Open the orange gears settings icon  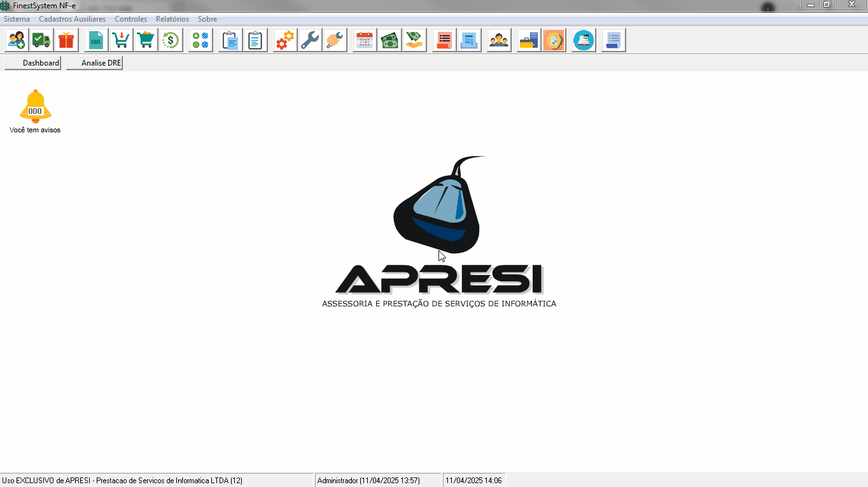(x=284, y=41)
